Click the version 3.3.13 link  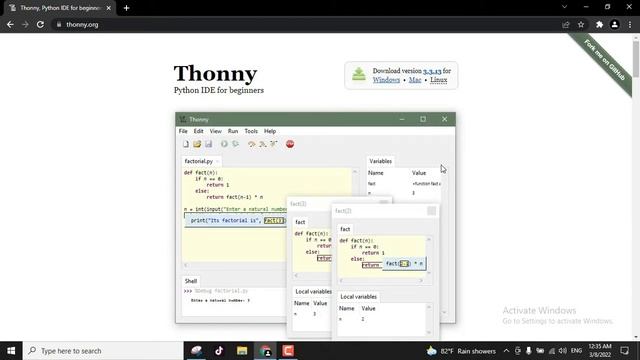click(x=432, y=71)
